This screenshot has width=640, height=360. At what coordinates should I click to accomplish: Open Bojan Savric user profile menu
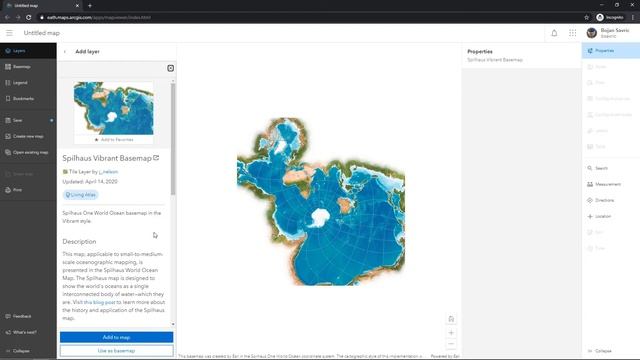pyautogui.click(x=609, y=33)
